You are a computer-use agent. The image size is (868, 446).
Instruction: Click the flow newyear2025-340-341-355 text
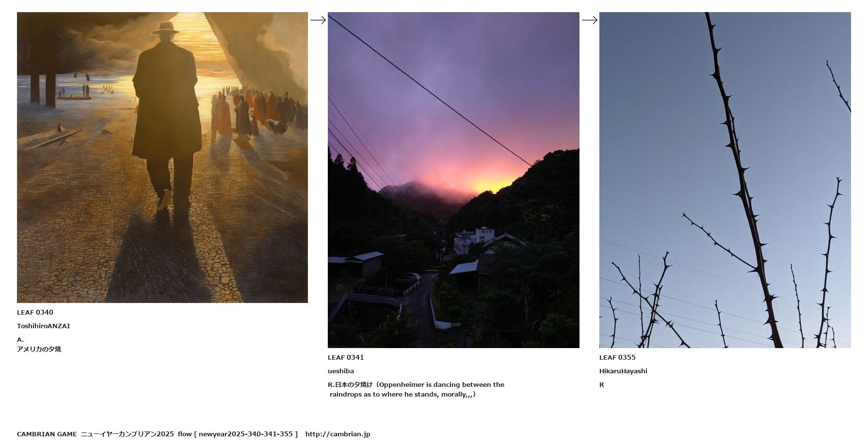238,434
